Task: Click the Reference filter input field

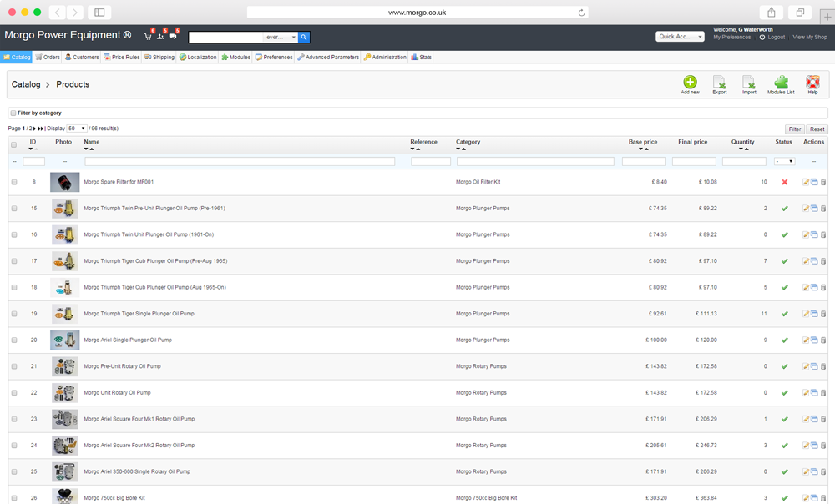Action: pyautogui.click(x=431, y=161)
